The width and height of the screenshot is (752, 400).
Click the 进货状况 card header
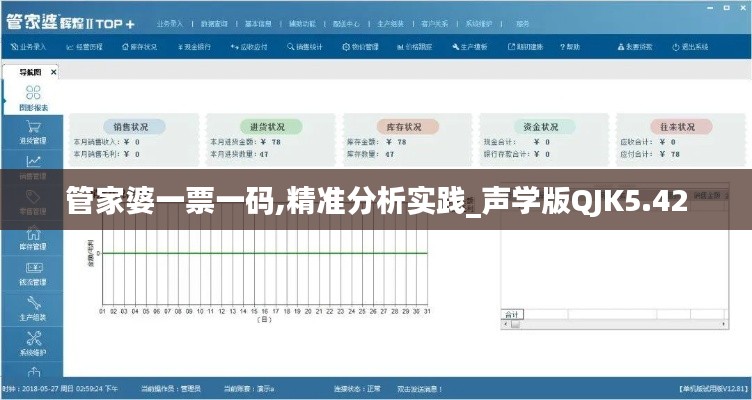point(271,127)
